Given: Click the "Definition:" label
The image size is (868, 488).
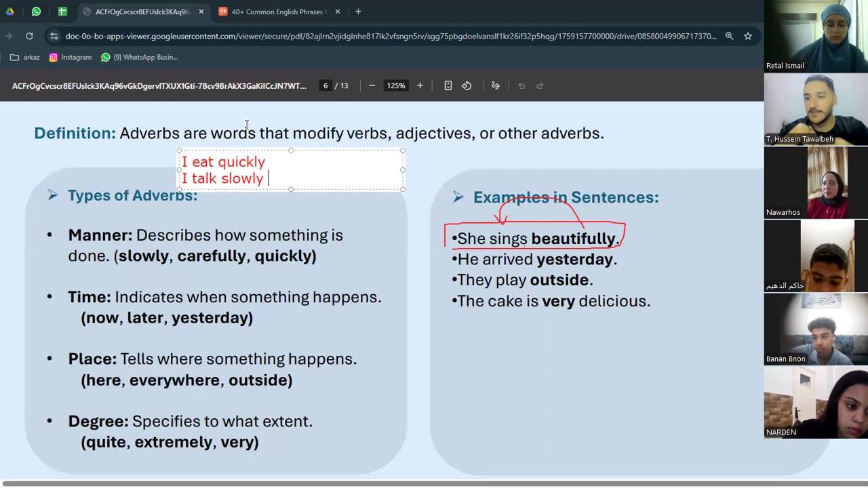Looking at the screenshot, I should click(x=75, y=133).
